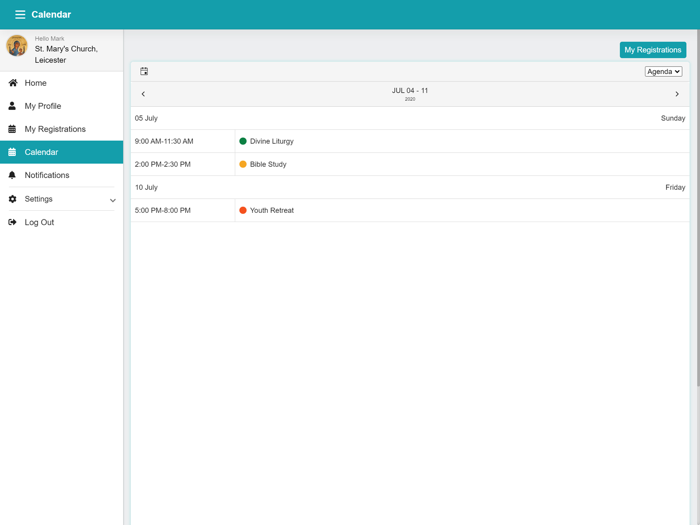Click the Settings gear icon
700x525 pixels.
[12, 199]
